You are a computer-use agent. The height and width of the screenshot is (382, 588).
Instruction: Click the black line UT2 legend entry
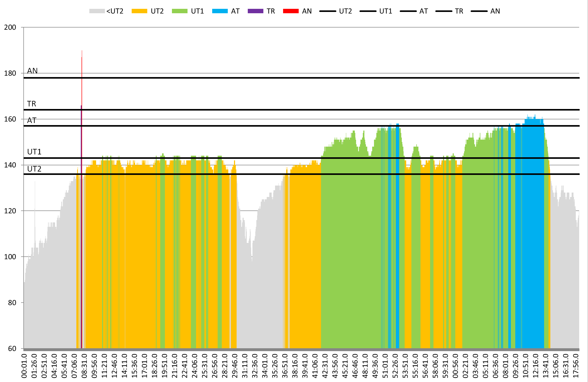click(328, 11)
